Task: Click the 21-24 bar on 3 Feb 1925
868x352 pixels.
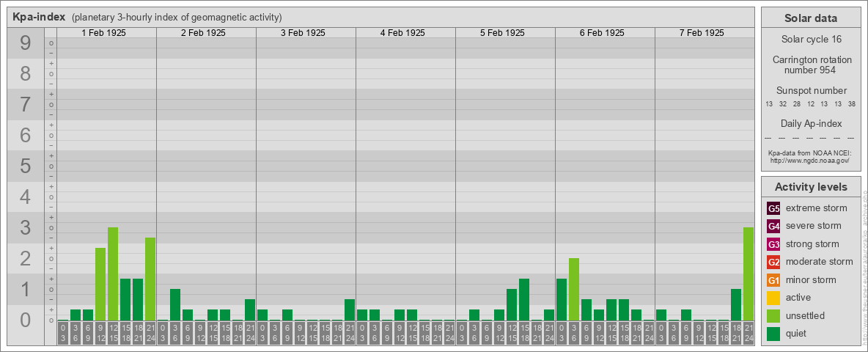Action: point(349,310)
